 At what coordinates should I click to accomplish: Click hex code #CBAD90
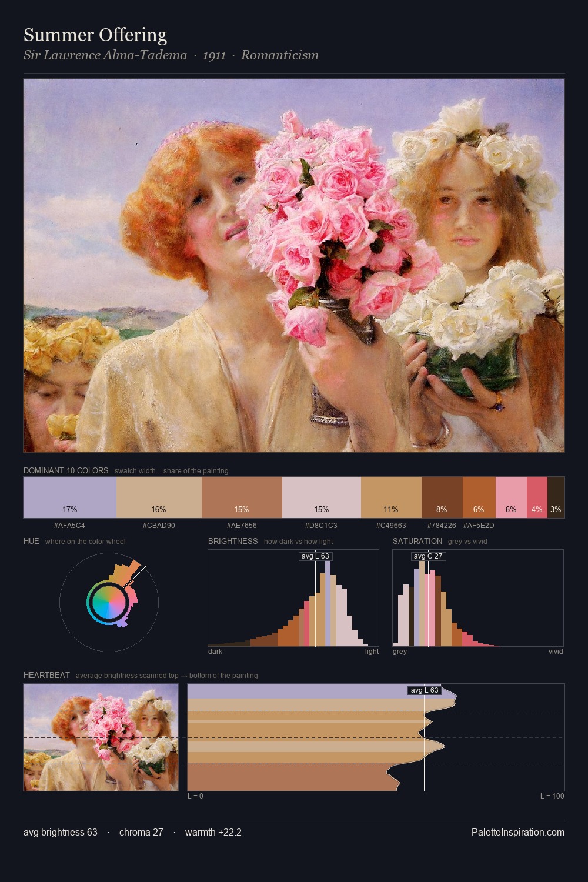[x=159, y=526]
